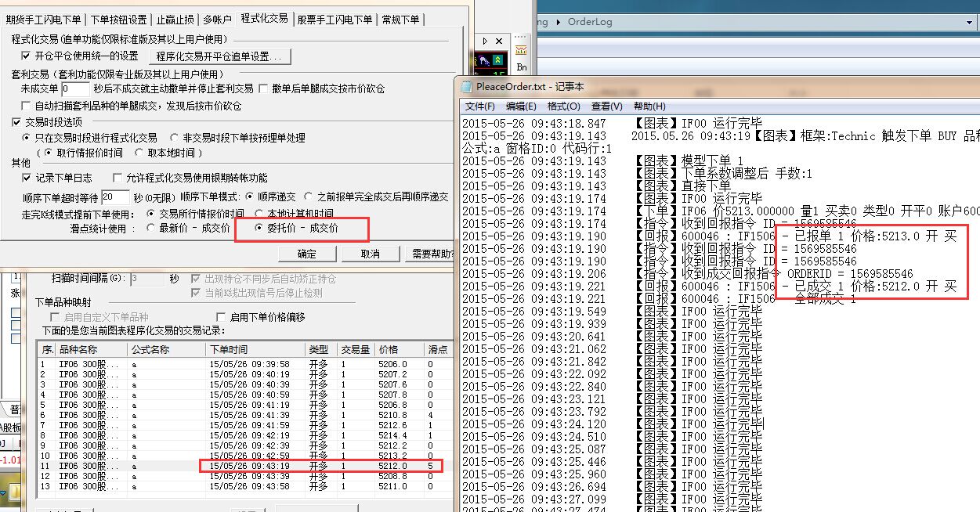Click the 确定 button
Image resolution: width=980 pixels, height=512 pixels.
coord(306,254)
